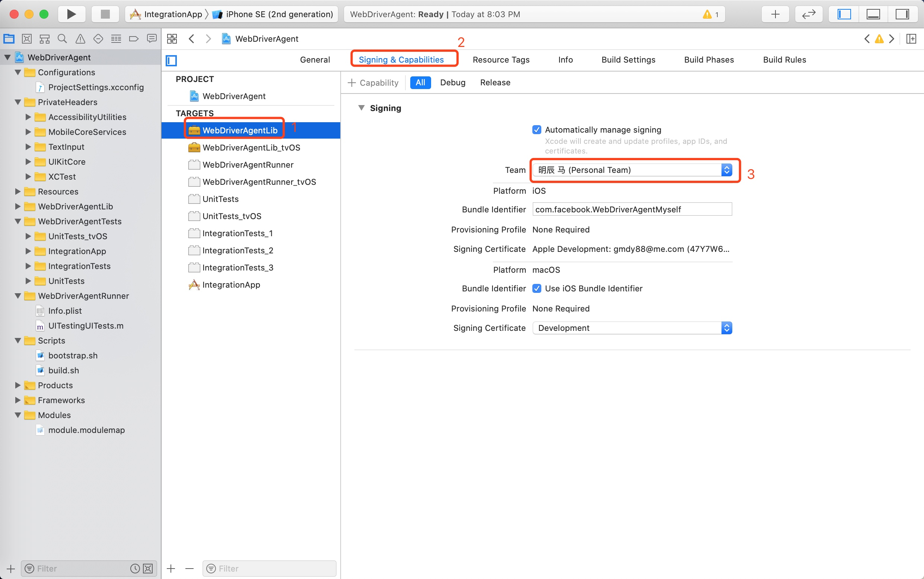Select the Debug configuration filter
This screenshot has width=924, height=579.
[x=452, y=83]
